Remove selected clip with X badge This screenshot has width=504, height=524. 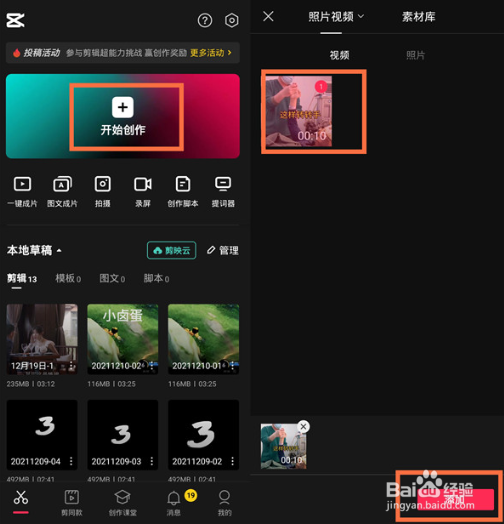pos(303,427)
